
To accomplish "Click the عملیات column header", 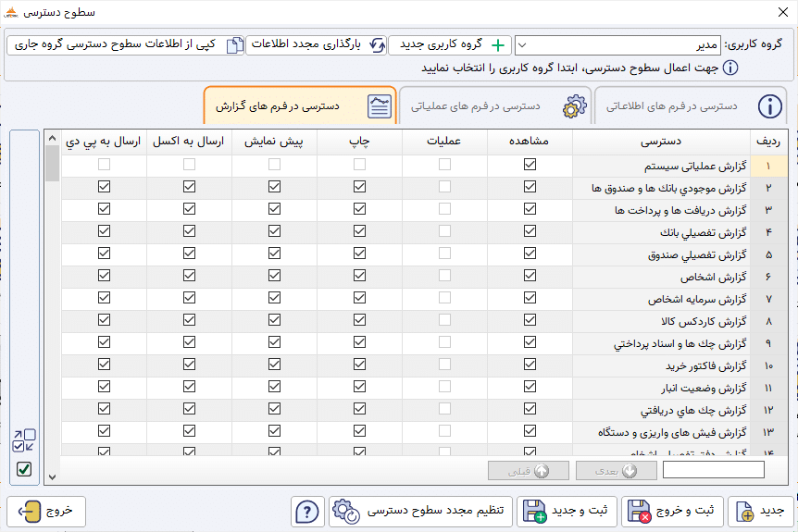I will (444, 142).
